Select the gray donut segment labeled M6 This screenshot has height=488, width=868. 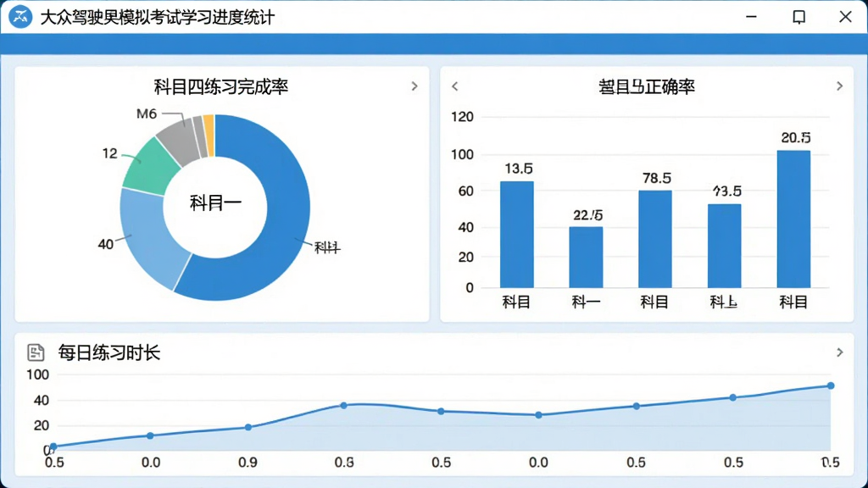pos(180,141)
